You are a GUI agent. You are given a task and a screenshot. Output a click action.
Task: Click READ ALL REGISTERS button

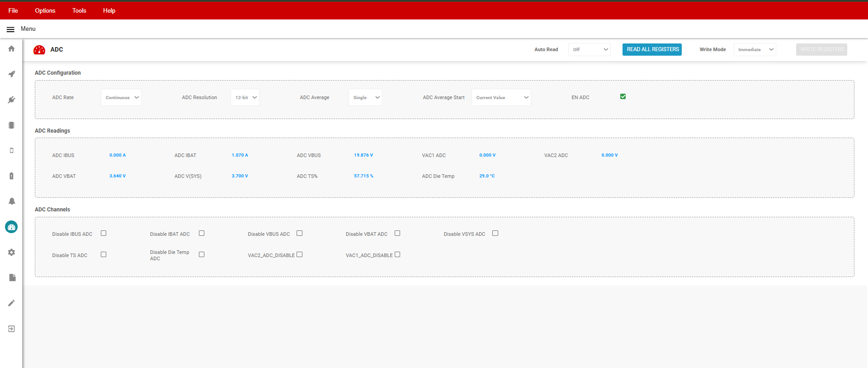652,49
